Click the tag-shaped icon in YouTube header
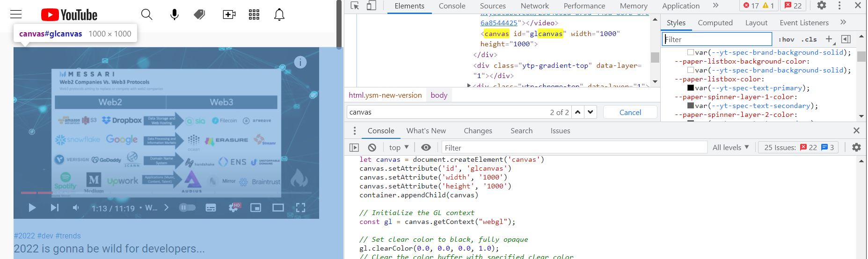 pos(200,14)
